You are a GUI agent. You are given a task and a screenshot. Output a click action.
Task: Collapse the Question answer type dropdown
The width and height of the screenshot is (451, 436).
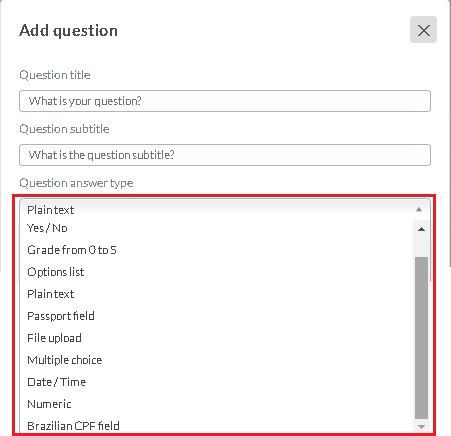(225, 209)
